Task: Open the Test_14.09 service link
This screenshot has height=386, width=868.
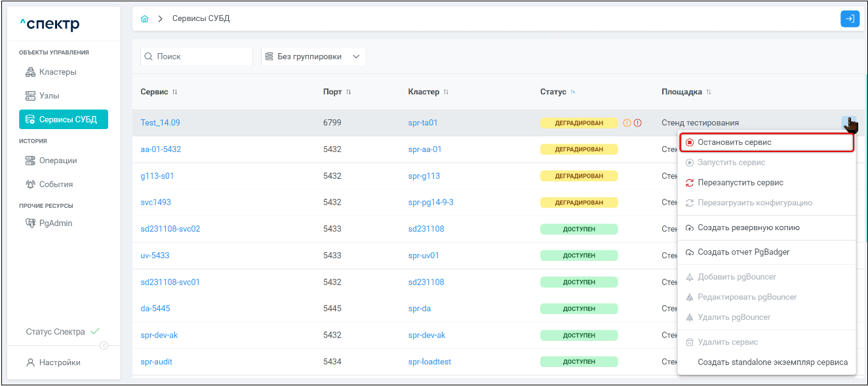Action: 160,123
